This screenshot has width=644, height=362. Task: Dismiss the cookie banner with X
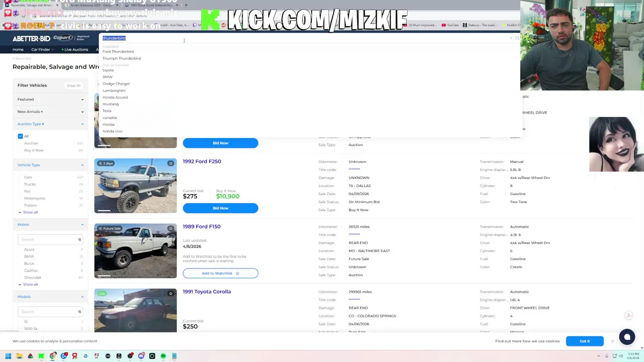tap(612, 341)
